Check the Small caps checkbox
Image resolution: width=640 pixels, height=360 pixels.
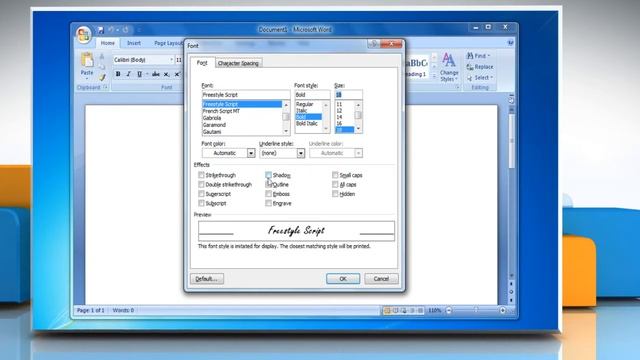tap(335, 175)
